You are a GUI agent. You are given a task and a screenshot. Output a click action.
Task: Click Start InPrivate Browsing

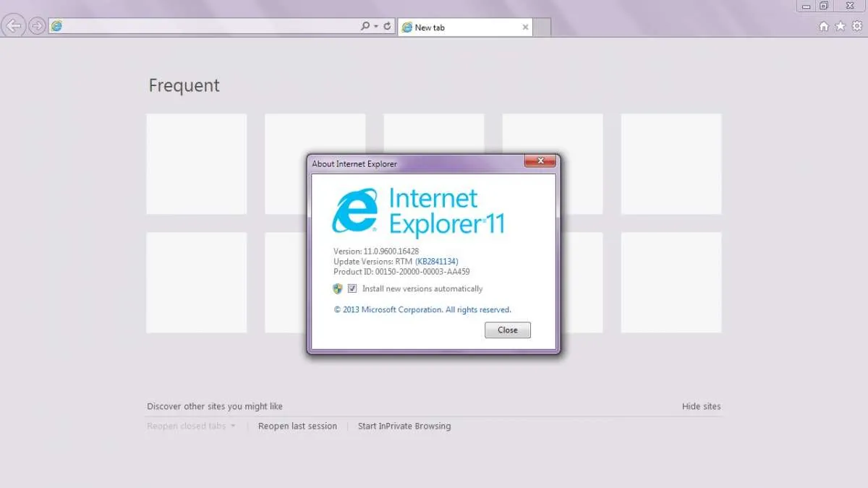click(404, 427)
